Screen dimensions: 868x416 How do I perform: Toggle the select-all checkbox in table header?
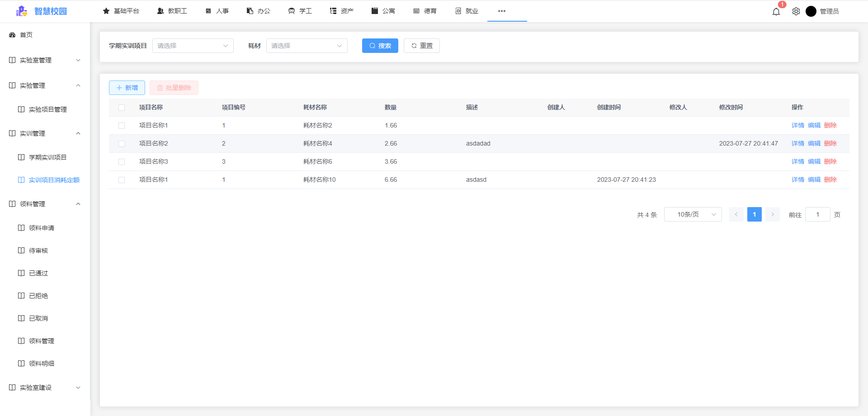[121, 107]
